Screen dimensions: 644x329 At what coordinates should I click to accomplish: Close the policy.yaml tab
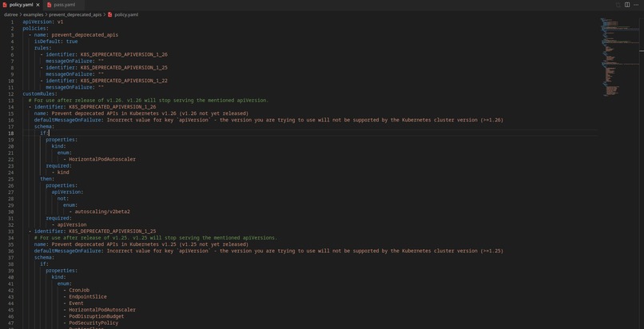tap(38, 5)
